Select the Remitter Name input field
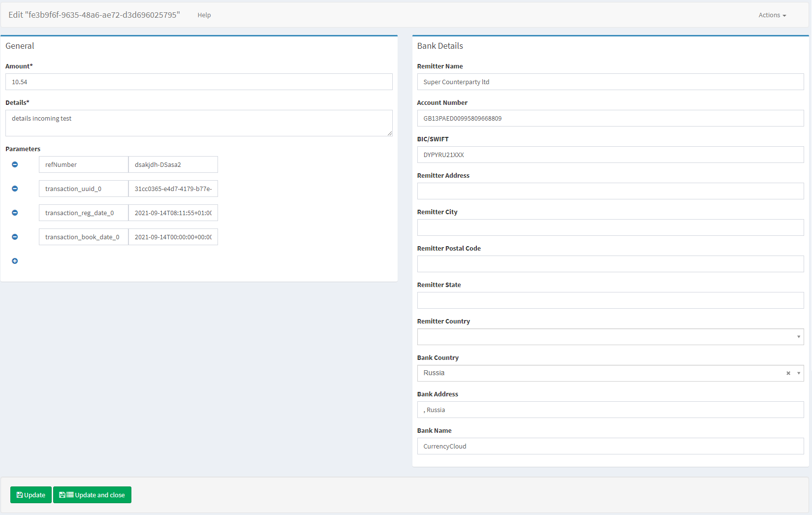Screen dimensions: 812x515 (610, 82)
